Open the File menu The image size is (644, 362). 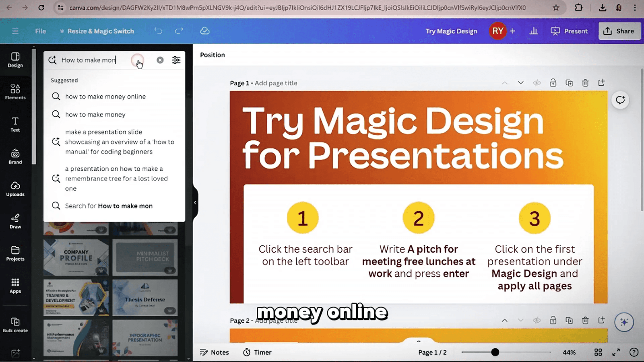[x=41, y=31]
